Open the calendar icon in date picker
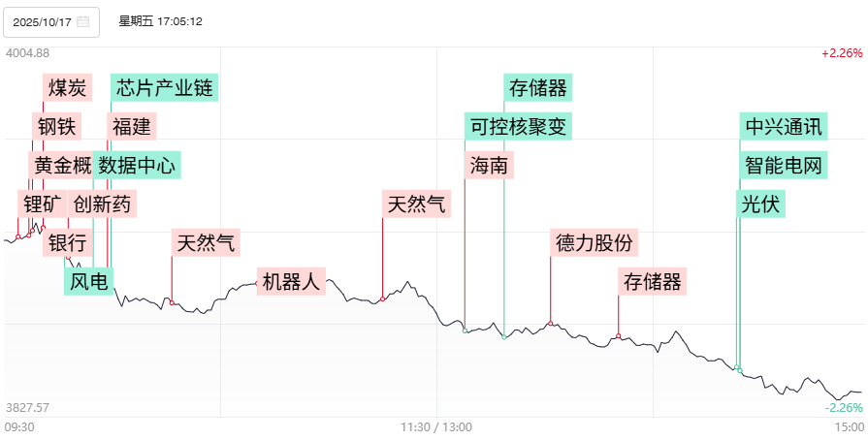 tap(83, 21)
